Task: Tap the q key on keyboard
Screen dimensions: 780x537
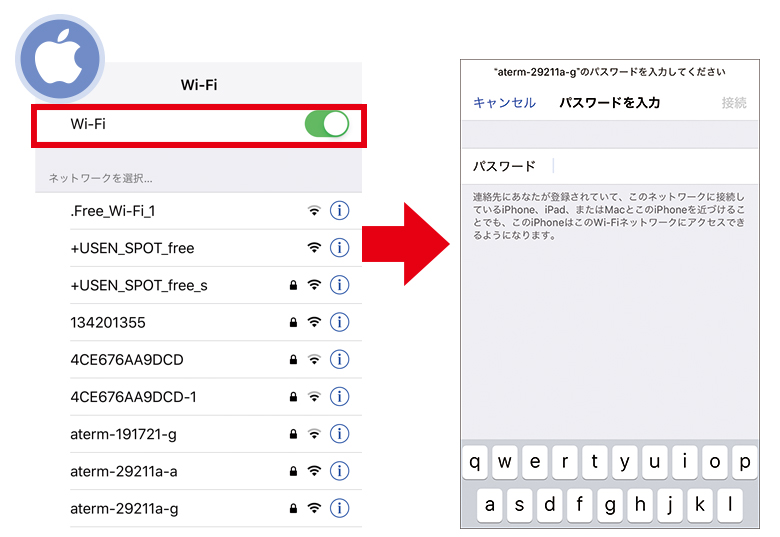Action: click(475, 462)
